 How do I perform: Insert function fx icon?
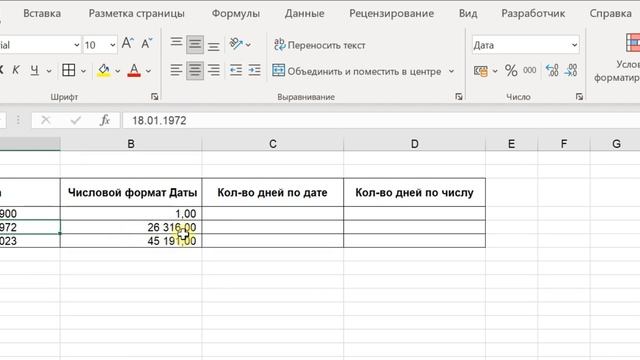105,120
